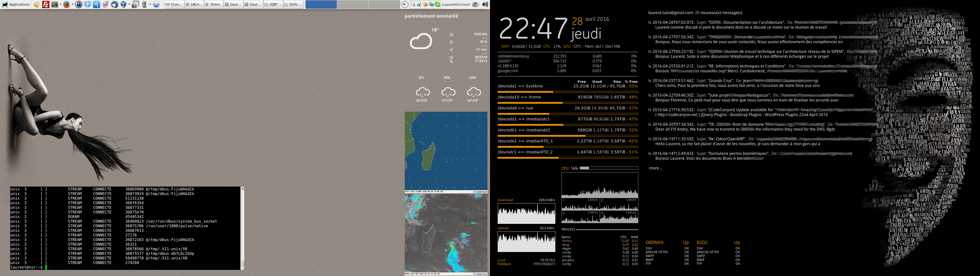Open the "formulaire permis biométriques" email
This screenshot has height=276, width=980.
coord(750,156)
